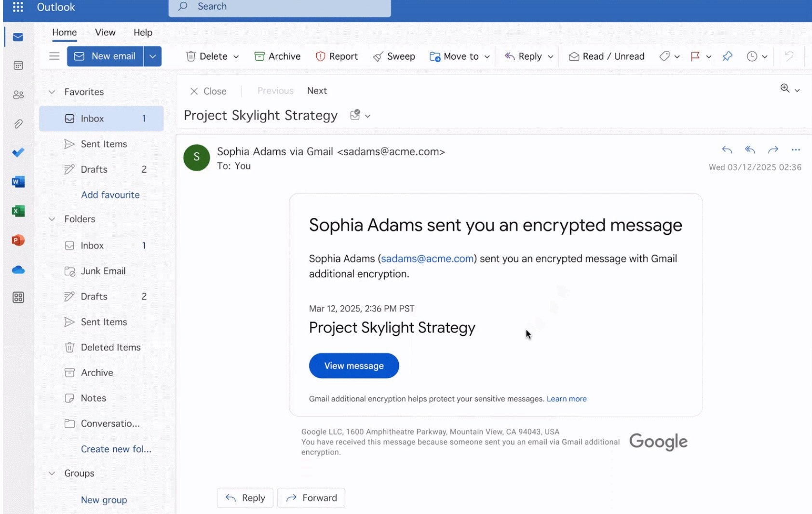Switch to the View tab

click(105, 32)
